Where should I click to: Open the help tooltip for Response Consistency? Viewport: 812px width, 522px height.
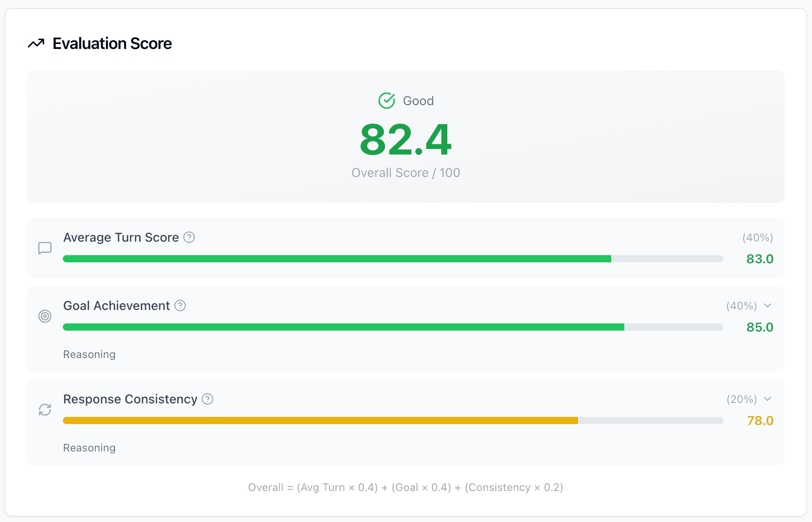(x=207, y=399)
